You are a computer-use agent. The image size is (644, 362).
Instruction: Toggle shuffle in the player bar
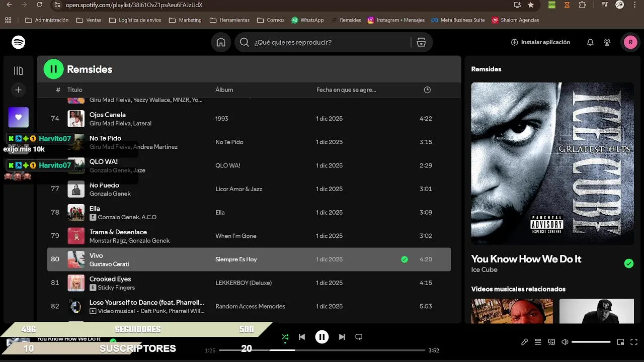285,337
